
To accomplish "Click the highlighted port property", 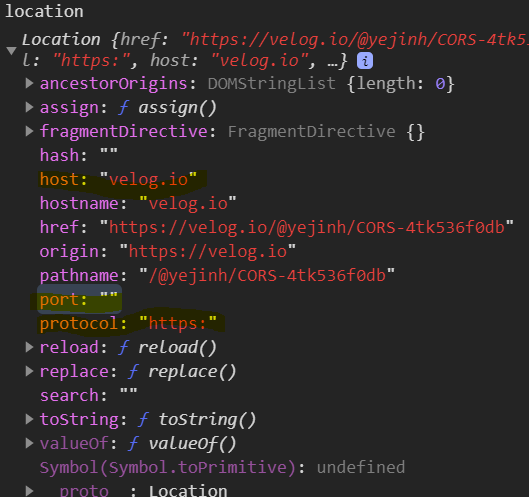I will [79, 300].
